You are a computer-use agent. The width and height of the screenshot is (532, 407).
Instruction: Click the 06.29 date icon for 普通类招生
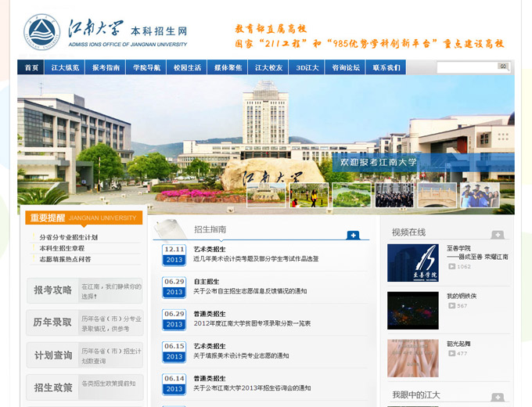coord(174,319)
